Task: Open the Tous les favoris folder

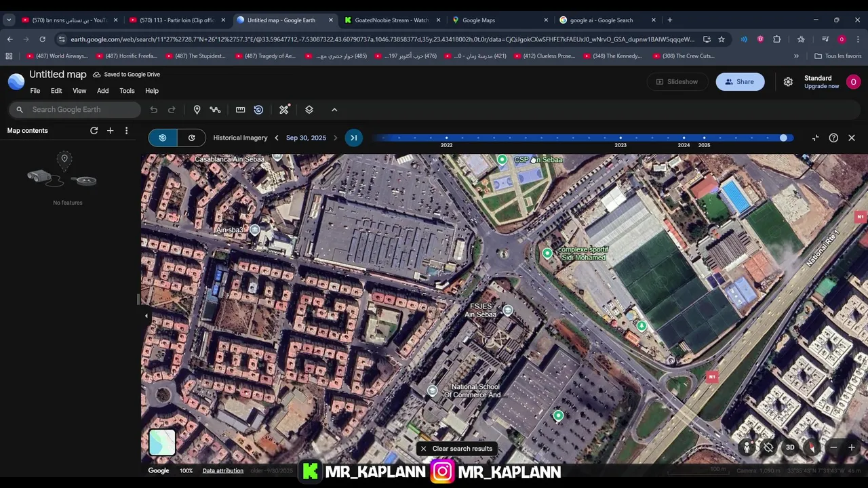Action: [x=837, y=56]
